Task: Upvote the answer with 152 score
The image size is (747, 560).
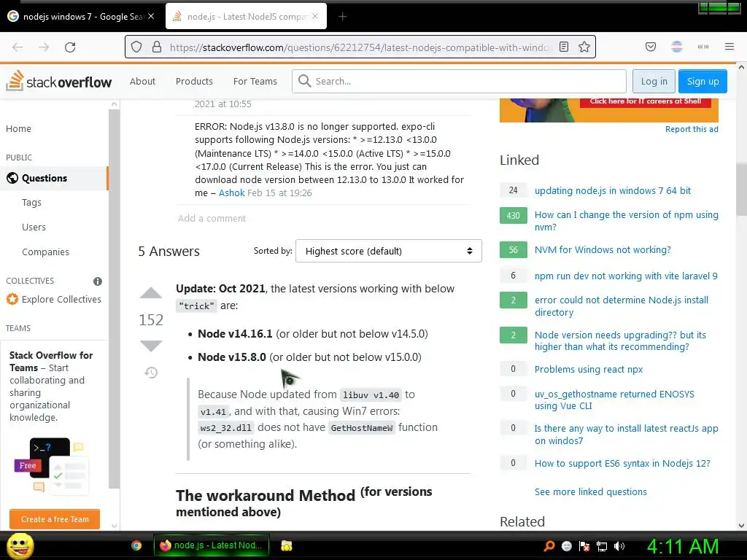Action: click(x=151, y=293)
